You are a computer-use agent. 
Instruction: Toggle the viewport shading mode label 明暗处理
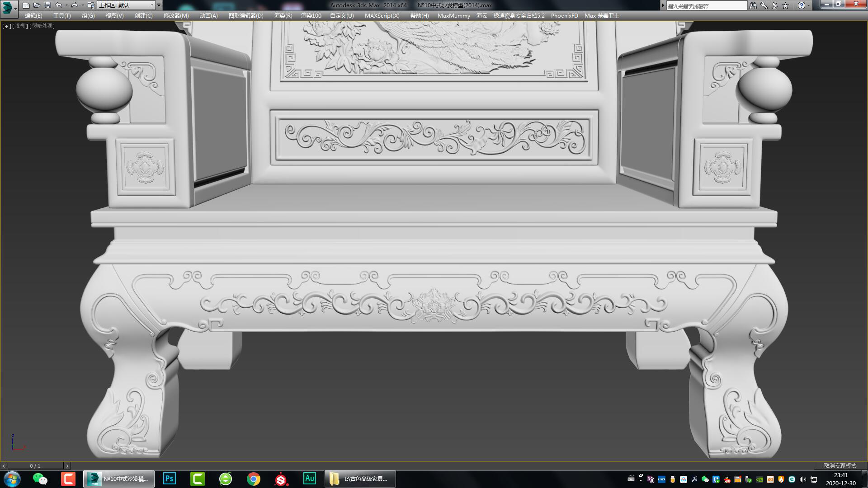coord(41,26)
